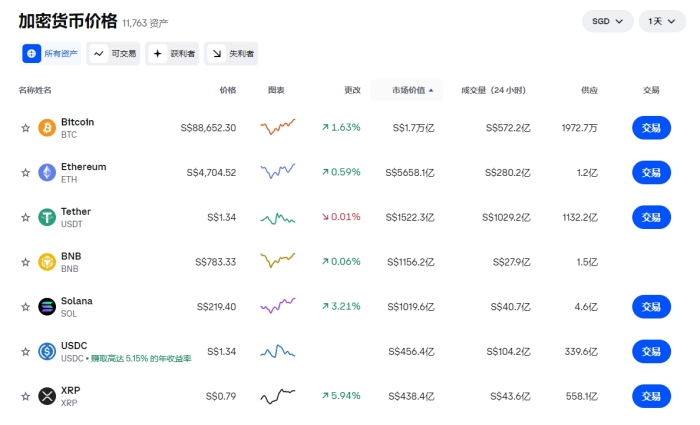700x425 pixels.
Task: Star Bitcoin to add to watchlist
Action: 26,128
